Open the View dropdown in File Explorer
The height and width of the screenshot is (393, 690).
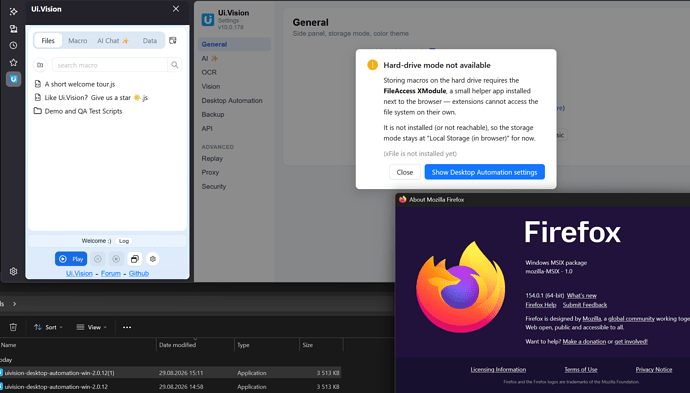(x=92, y=327)
